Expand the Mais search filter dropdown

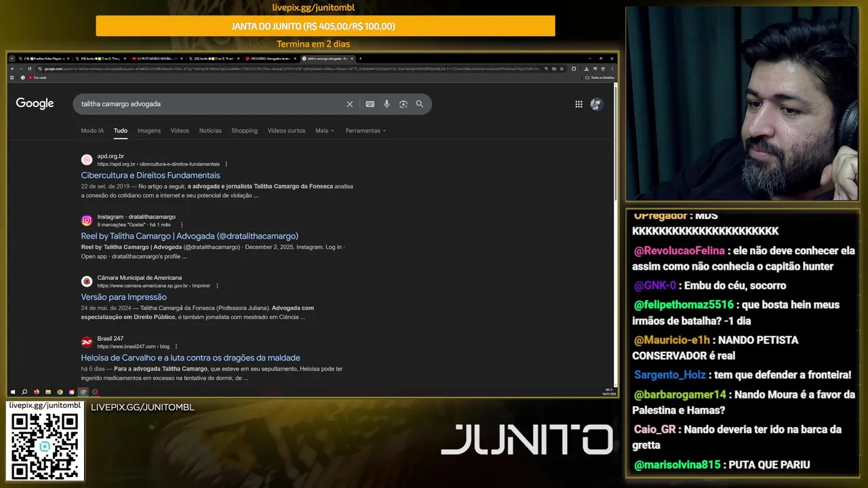[325, 130]
